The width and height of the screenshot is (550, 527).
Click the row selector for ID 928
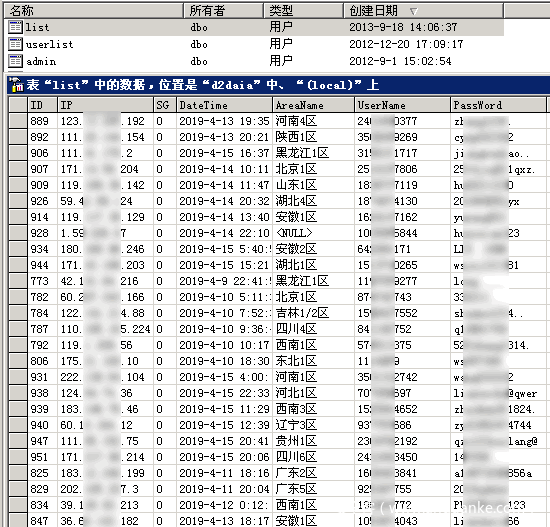coord(18,233)
